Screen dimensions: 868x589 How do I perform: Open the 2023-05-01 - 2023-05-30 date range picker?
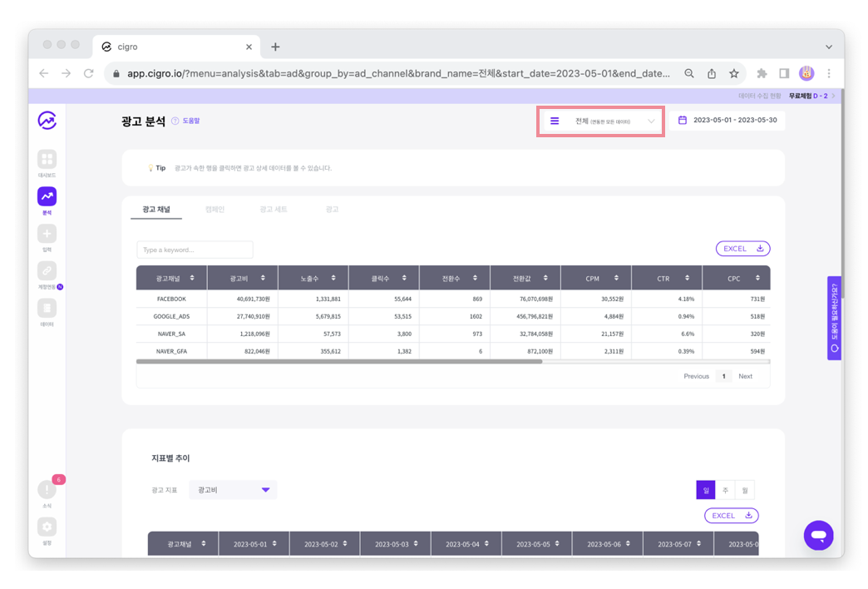pyautogui.click(x=728, y=121)
